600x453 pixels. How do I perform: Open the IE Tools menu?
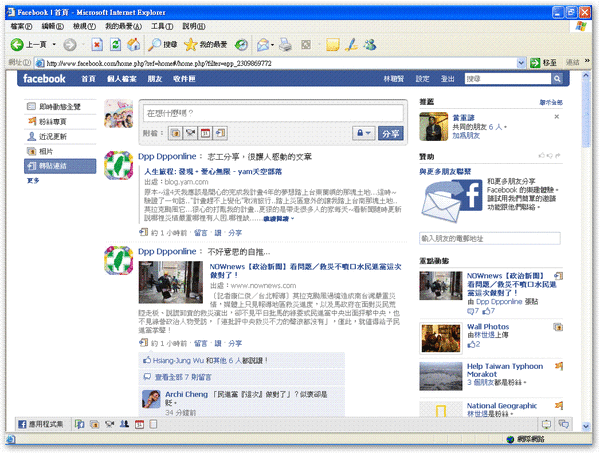162,26
